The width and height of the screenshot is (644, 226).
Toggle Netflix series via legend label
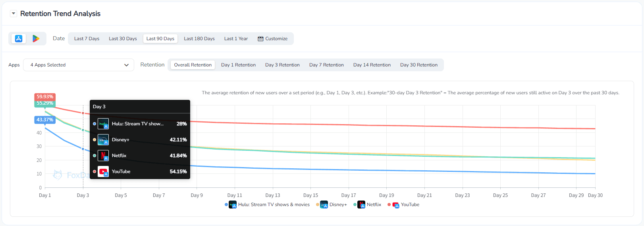[374, 205]
